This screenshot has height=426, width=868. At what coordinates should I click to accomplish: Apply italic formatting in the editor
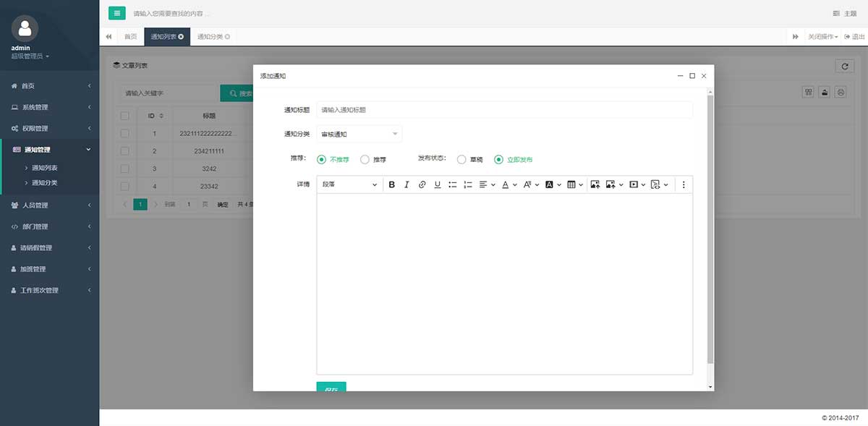pos(407,185)
